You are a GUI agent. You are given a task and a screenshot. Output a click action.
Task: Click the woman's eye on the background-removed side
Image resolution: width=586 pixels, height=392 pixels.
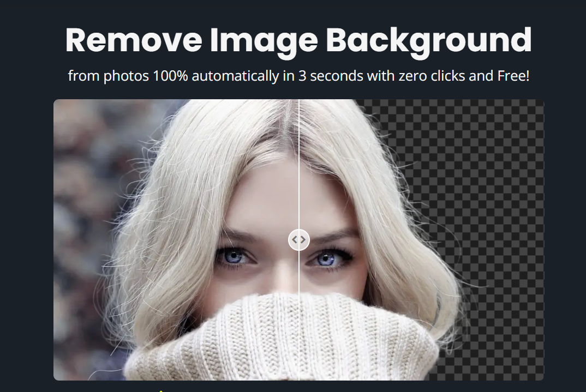[327, 259]
